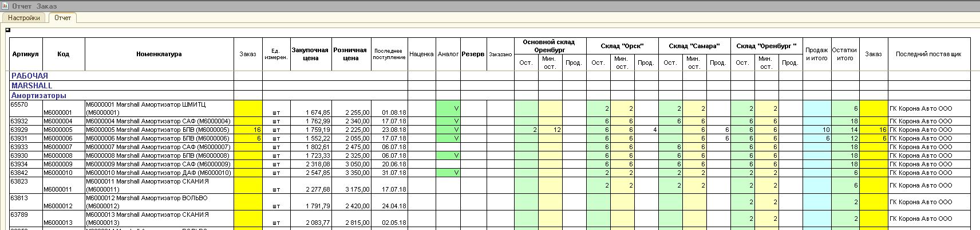Toggle the Аналог V mark for article 63930

(448, 155)
